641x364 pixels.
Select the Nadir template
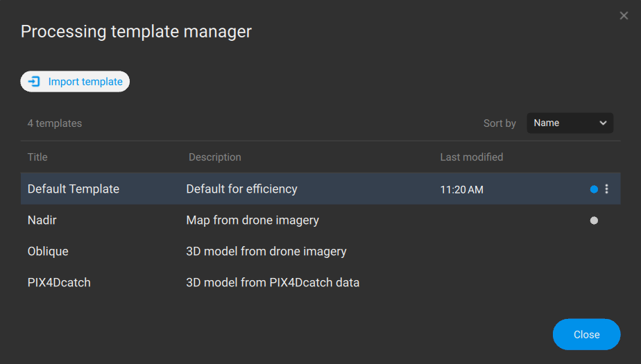click(42, 220)
